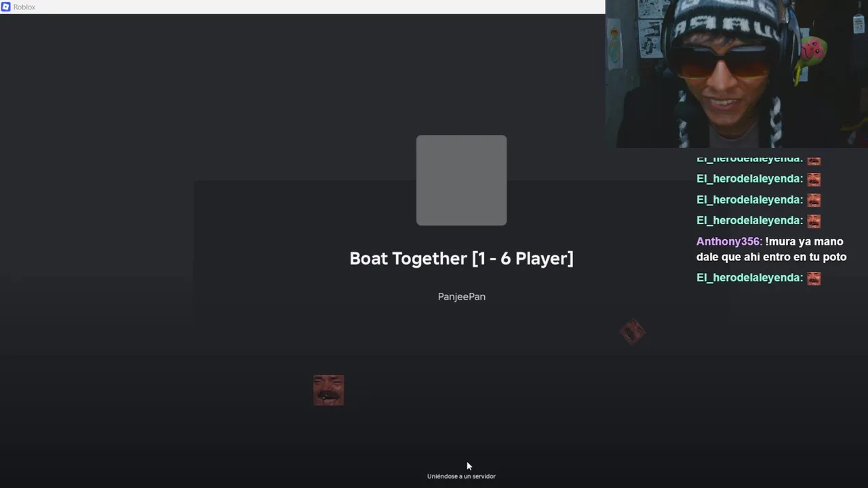Click the Boat Together [1 - 6 Player] title
The height and width of the screenshot is (488, 868).
461,258
